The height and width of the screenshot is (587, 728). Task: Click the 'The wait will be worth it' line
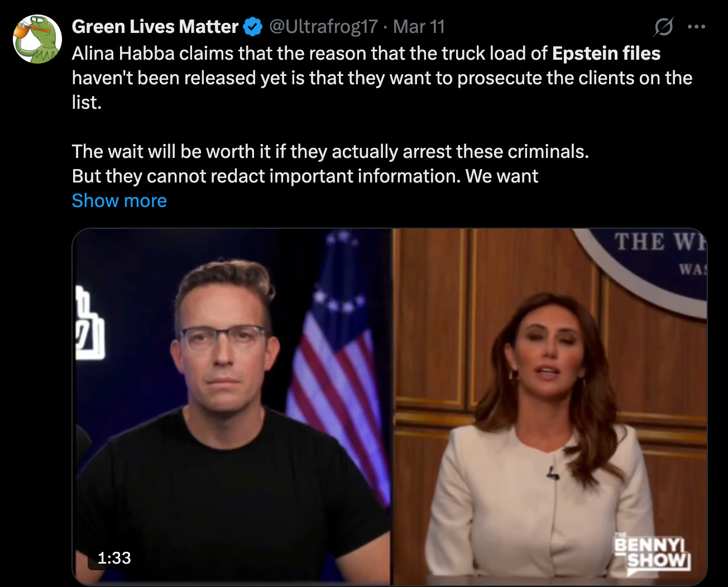(x=331, y=152)
